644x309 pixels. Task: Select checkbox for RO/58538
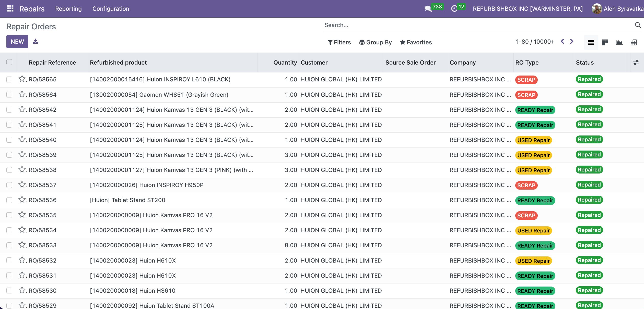click(x=9, y=170)
